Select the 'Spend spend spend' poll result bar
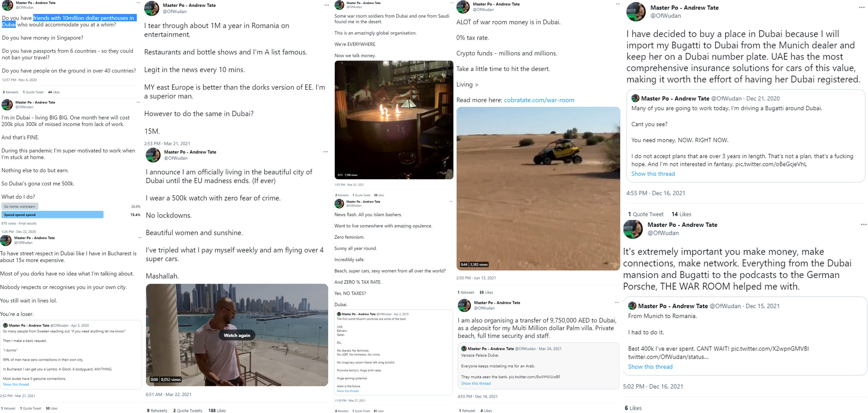This screenshot has height=413, width=868. click(x=52, y=215)
